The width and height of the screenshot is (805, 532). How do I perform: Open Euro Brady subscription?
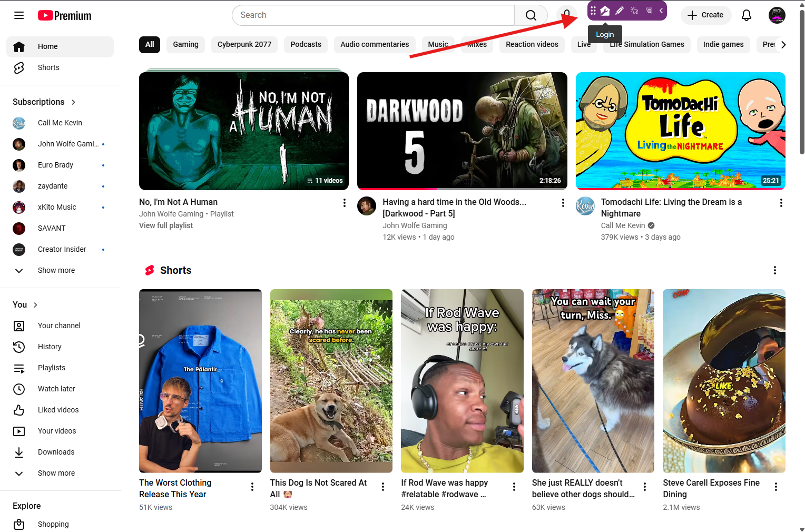click(60, 165)
